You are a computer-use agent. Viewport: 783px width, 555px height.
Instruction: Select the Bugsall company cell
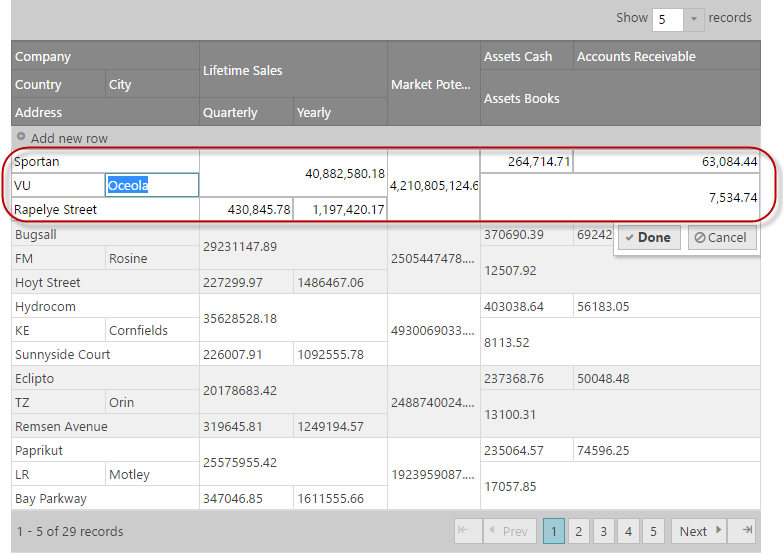[x=105, y=234]
